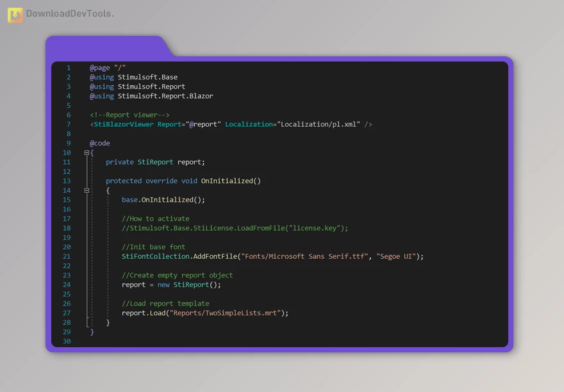
Task: Click the "DownloadDevTools." watermark text
Action: (x=70, y=13)
